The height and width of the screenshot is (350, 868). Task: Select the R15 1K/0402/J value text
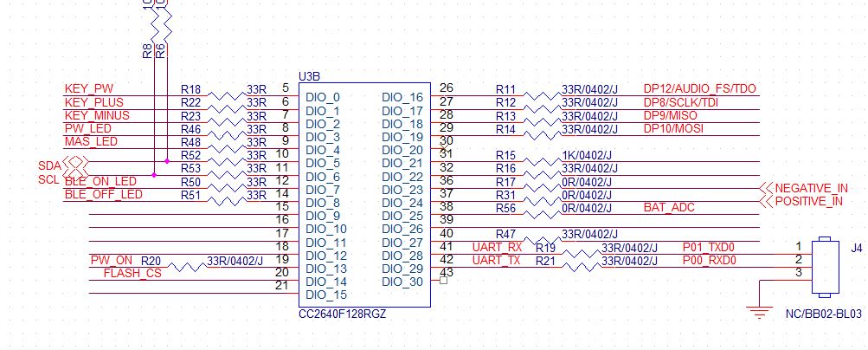[587, 155]
